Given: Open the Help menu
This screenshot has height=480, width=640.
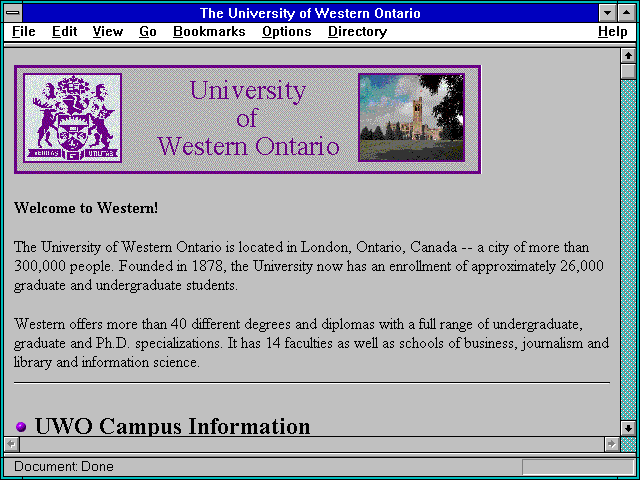Looking at the screenshot, I should (x=613, y=32).
